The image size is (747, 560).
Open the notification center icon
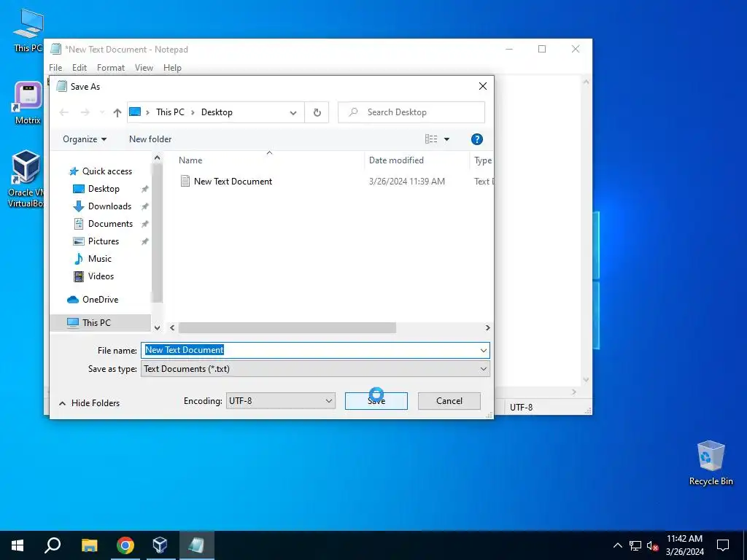coord(723,545)
